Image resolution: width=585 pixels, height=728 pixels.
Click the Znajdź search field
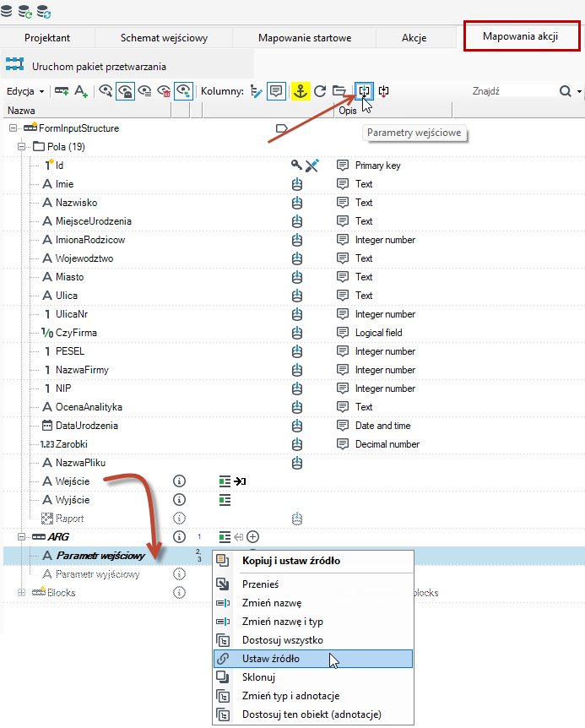[x=512, y=91]
